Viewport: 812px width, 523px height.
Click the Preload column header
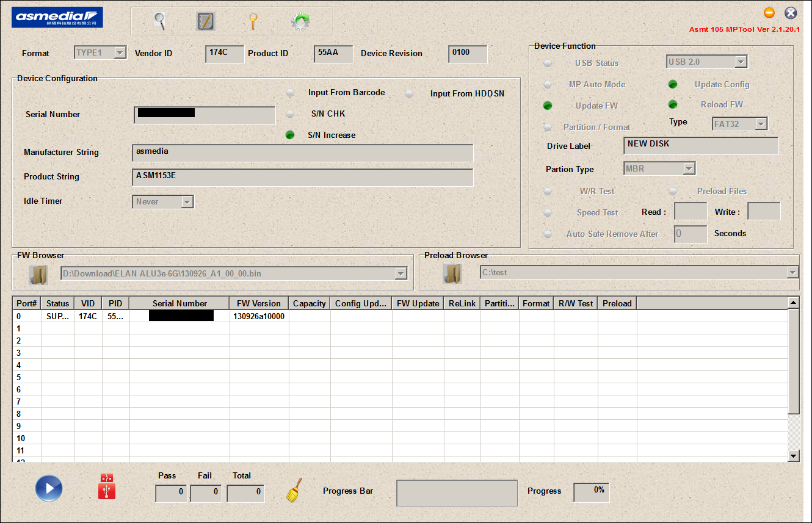(617, 303)
